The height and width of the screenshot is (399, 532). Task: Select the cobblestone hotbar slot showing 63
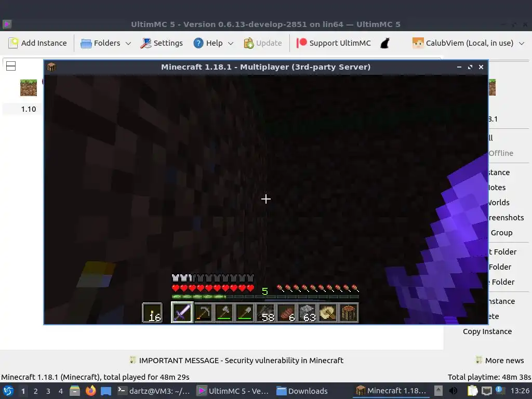pyautogui.click(x=307, y=312)
